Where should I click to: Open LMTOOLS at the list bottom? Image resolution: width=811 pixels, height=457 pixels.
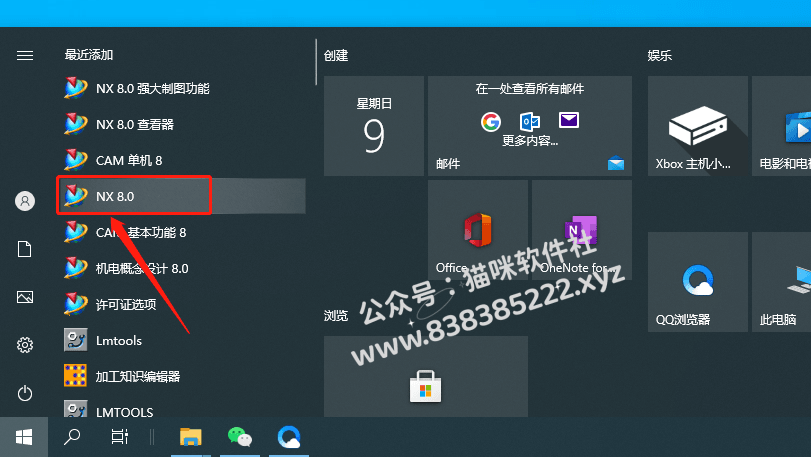point(181,407)
